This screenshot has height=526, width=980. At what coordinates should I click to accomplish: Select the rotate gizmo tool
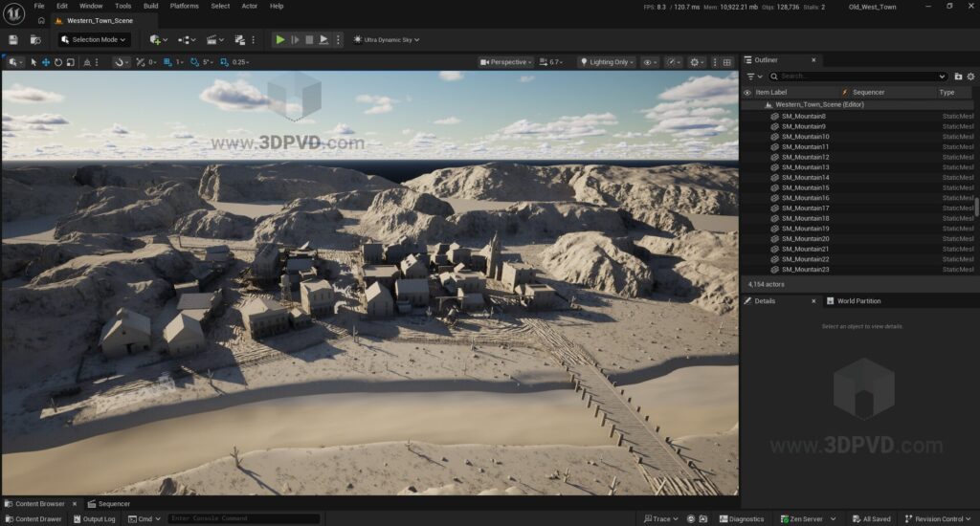(57, 62)
